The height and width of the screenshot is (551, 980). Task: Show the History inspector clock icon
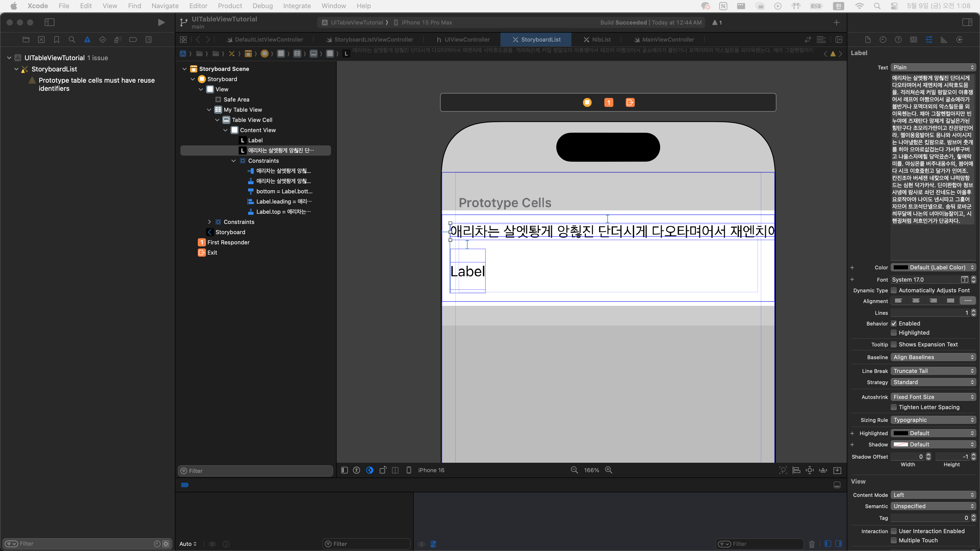tap(883, 40)
